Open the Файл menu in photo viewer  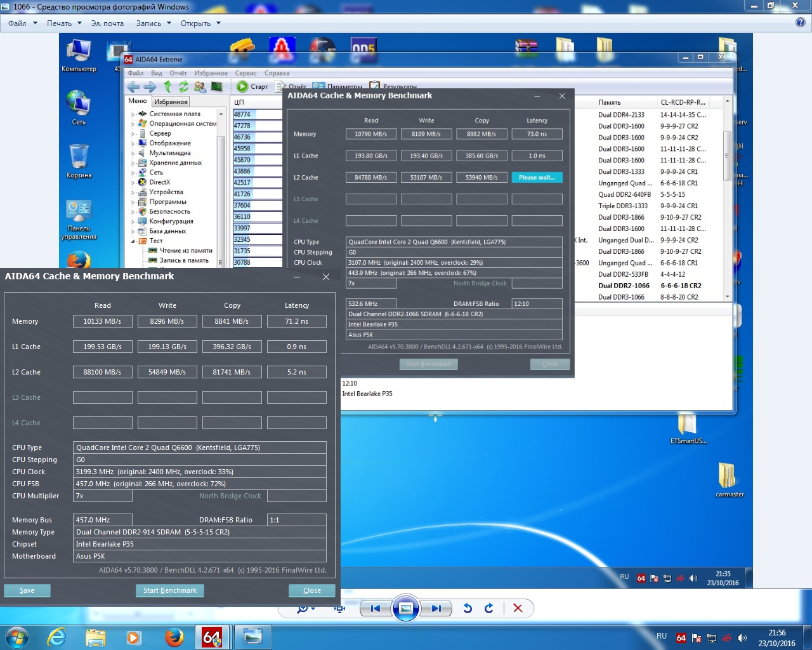click(x=23, y=23)
